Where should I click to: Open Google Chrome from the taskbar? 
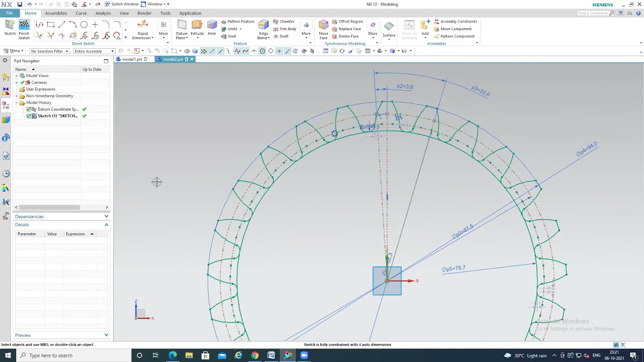[255, 355]
